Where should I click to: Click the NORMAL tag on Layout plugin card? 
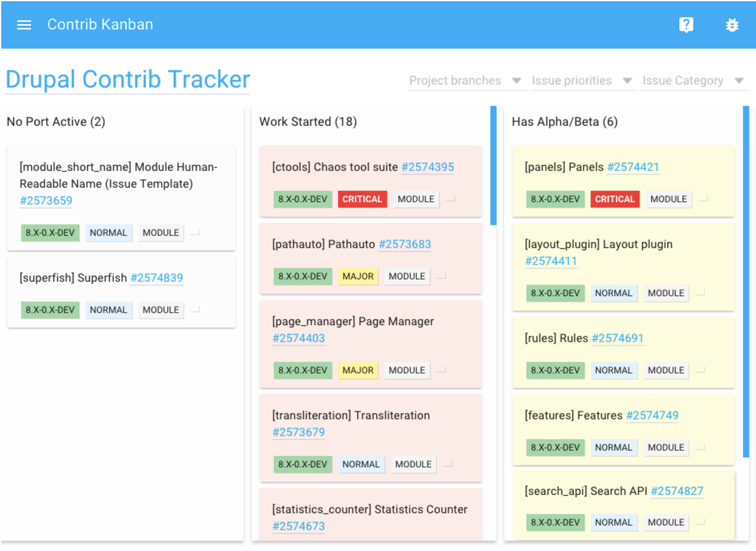614,293
